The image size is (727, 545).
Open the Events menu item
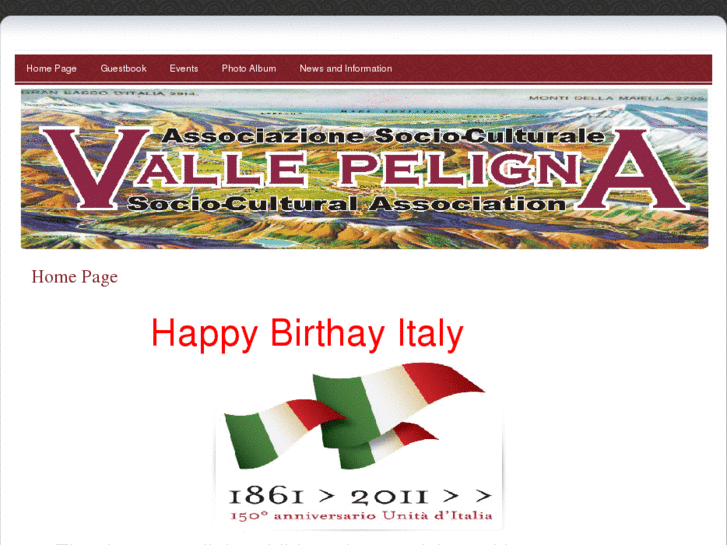(x=184, y=69)
